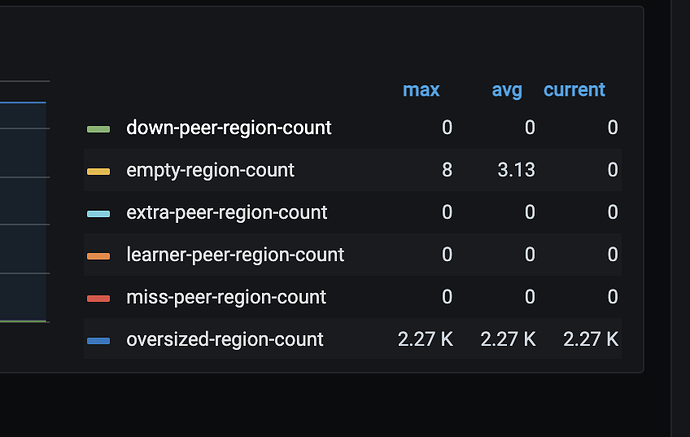Viewport: 690px width, 437px height.
Task: Click the empty-region-count avg value 3.13
Action: click(x=518, y=170)
